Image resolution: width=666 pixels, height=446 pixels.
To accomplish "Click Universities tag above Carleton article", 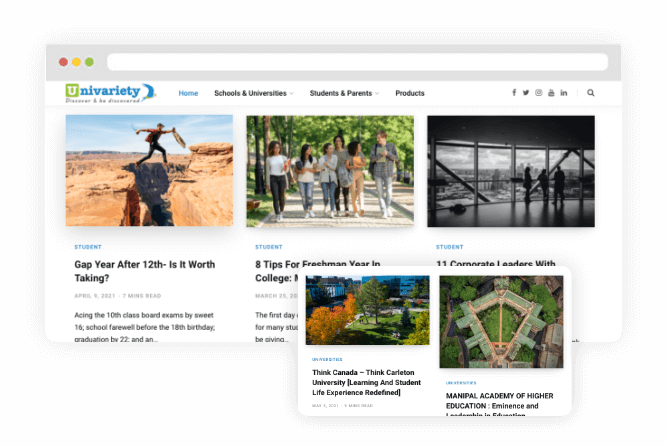I will (x=327, y=359).
